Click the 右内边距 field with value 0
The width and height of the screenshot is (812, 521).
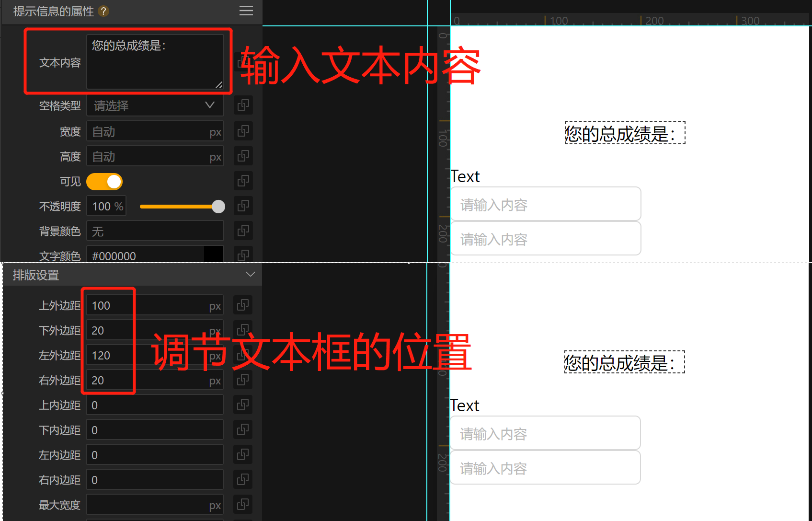coord(155,480)
